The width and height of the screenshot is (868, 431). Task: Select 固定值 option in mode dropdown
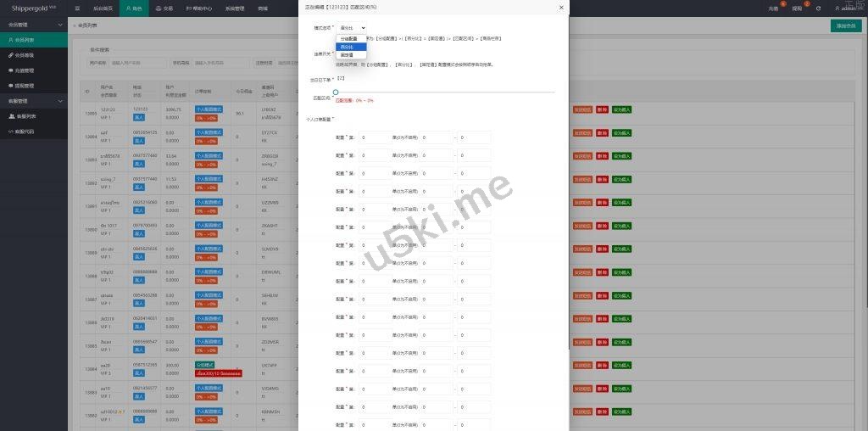click(346, 54)
